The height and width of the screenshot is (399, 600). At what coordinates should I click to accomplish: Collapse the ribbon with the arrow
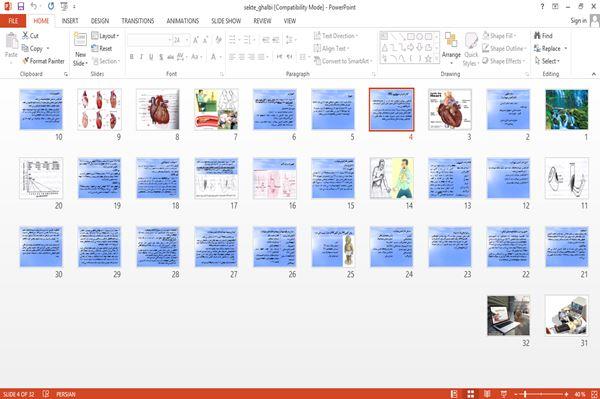[x=594, y=74]
